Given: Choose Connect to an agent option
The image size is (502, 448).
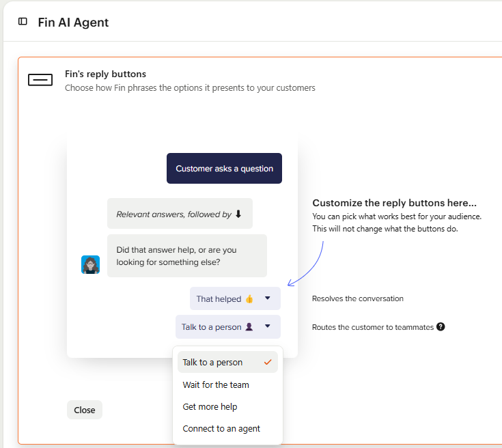Looking at the screenshot, I should tap(227, 428).
